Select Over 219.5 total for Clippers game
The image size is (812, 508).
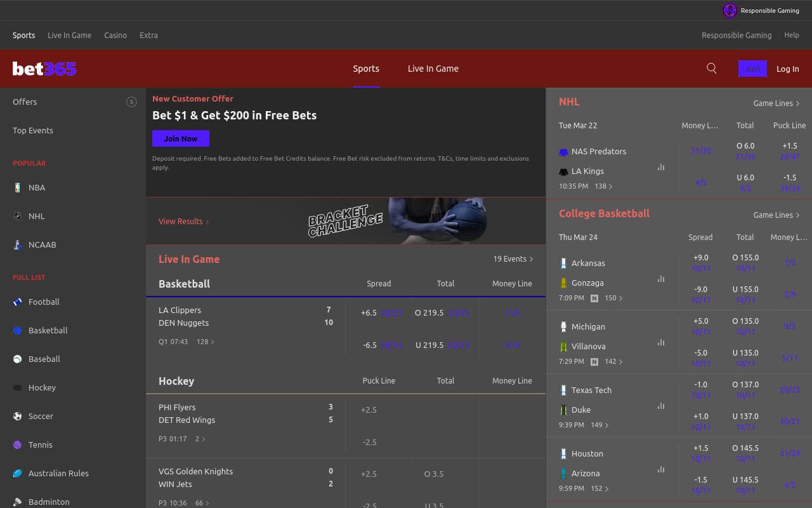pos(442,313)
